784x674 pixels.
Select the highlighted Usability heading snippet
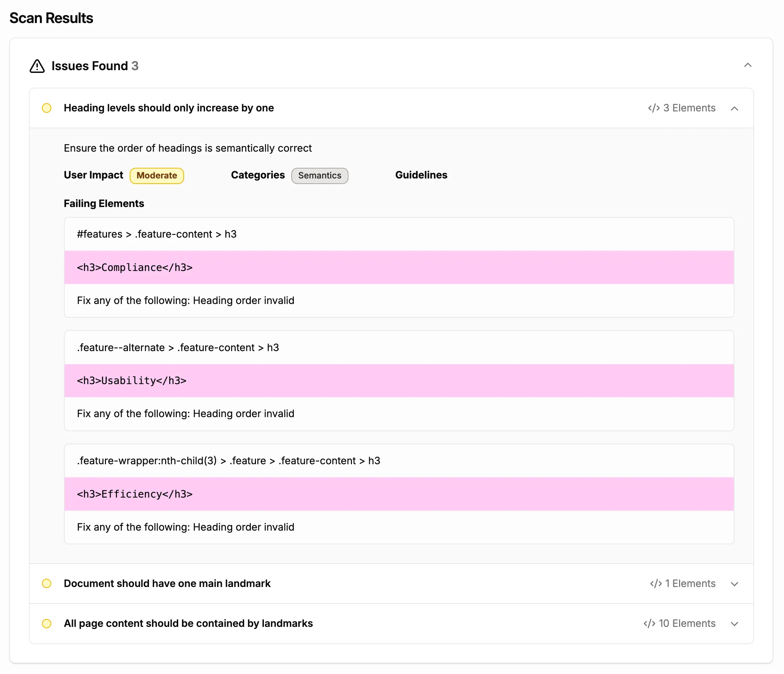point(131,381)
